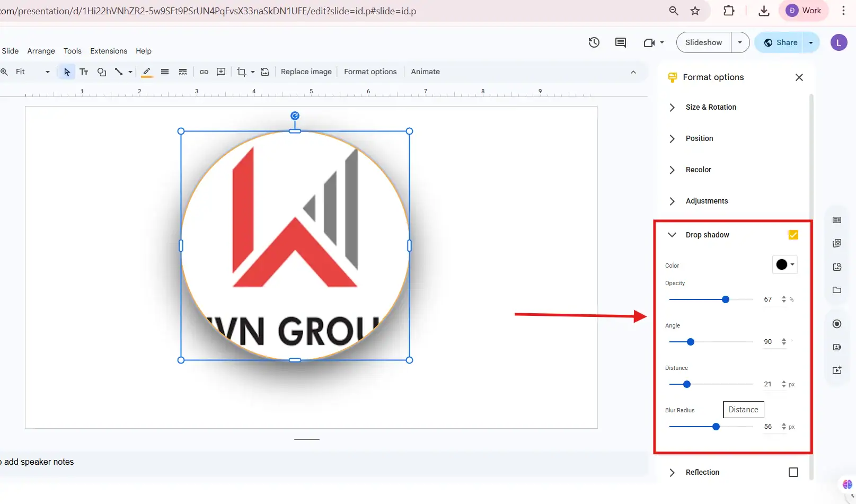This screenshot has height=504, width=856.
Task: Click the Opacity value field
Action: (768, 299)
